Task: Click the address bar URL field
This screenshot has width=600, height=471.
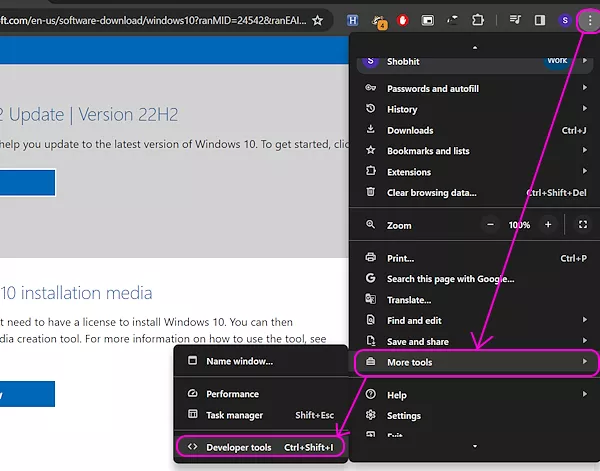Action: coord(150,20)
